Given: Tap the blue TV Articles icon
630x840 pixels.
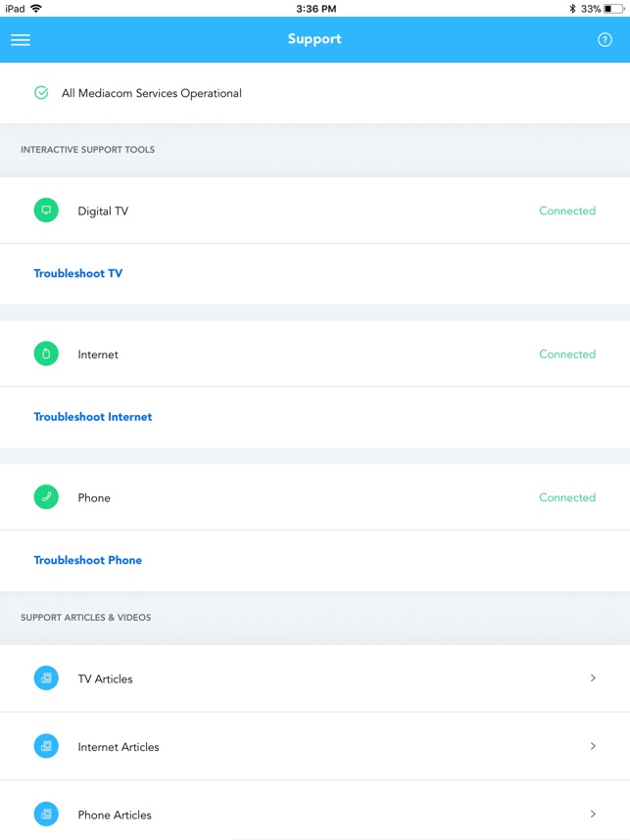Looking at the screenshot, I should click(x=46, y=678).
